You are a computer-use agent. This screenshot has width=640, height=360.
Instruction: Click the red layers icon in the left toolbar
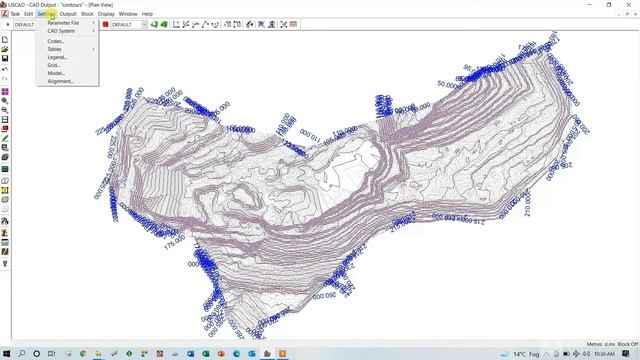(5, 129)
